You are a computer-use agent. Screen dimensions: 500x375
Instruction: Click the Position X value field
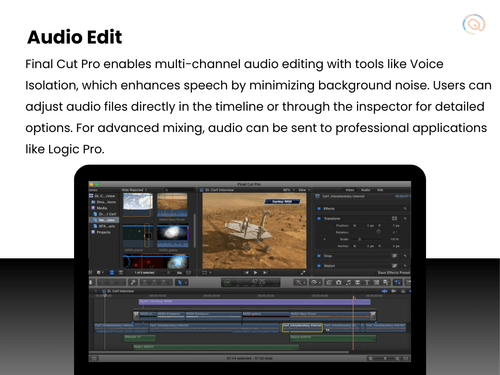click(x=370, y=226)
